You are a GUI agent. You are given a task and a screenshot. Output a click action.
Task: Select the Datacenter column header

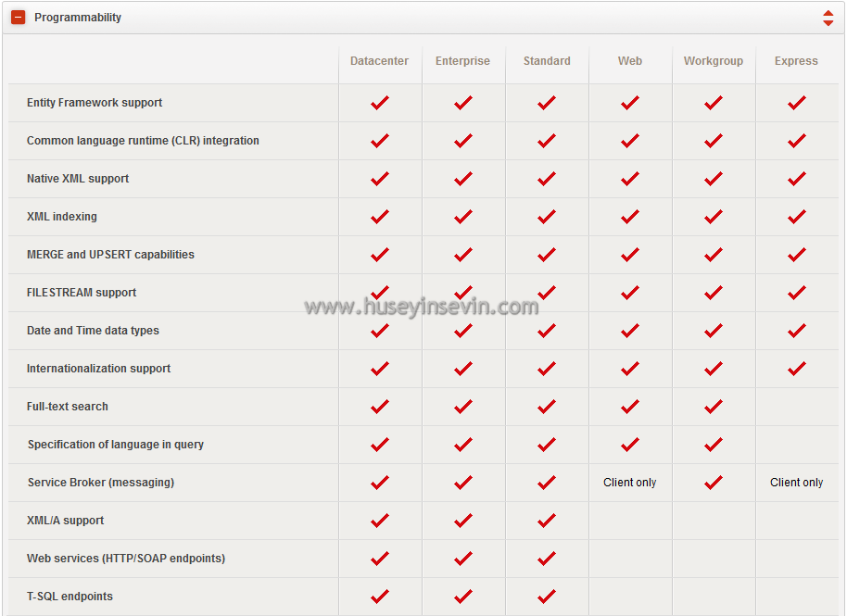point(379,61)
